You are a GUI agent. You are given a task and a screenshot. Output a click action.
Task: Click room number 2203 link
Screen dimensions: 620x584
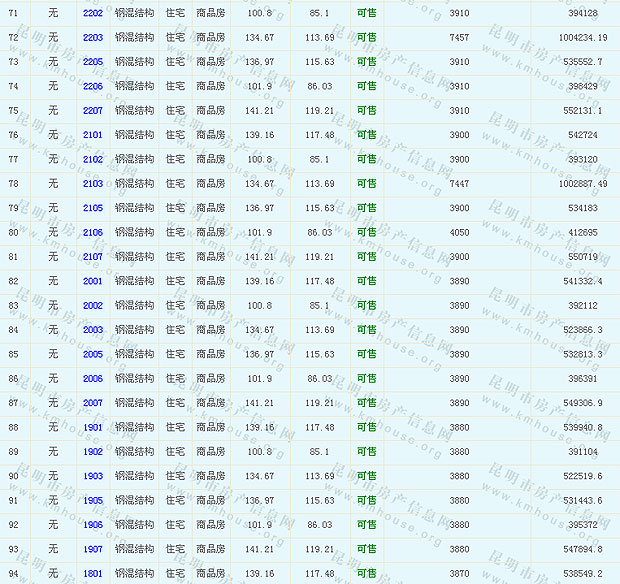93,37
